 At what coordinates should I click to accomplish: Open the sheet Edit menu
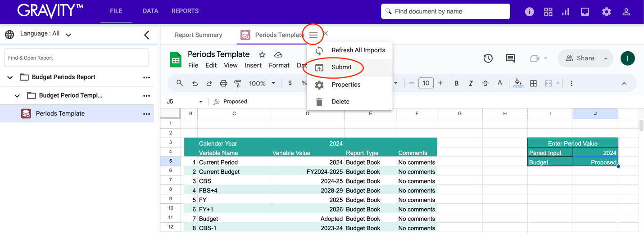211,65
